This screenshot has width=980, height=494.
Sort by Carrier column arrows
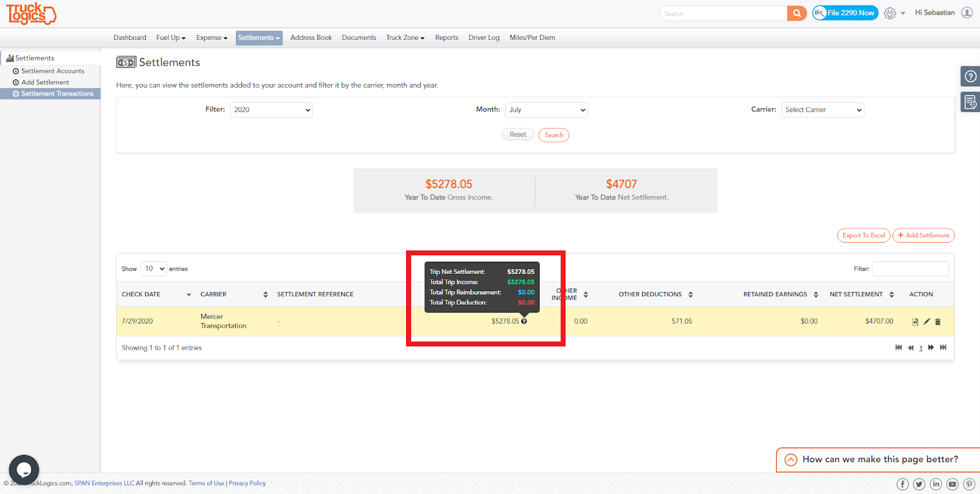pyautogui.click(x=266, y=295)
